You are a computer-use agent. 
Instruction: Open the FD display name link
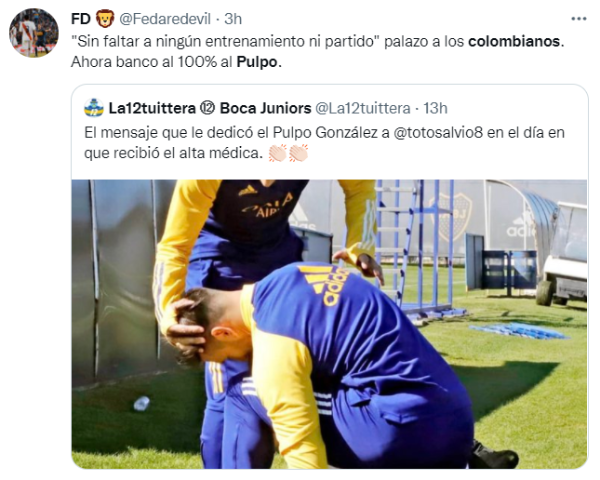click(81, 18)
